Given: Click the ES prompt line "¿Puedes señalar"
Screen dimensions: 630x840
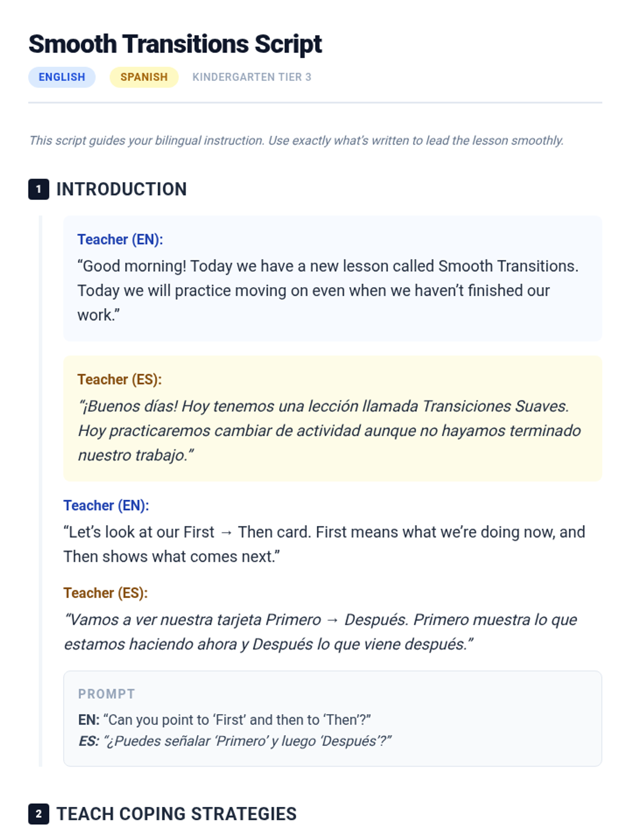Looking at the screenshot, I should click(x=235, y=741).
